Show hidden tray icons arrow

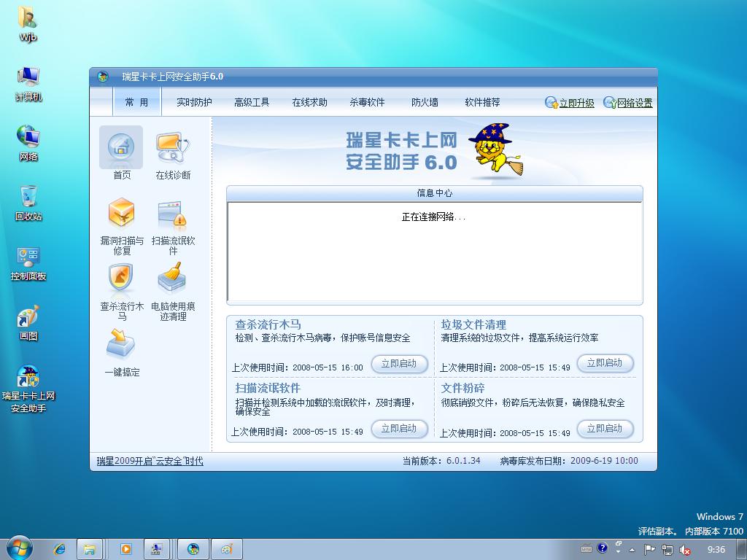point(632,550)
